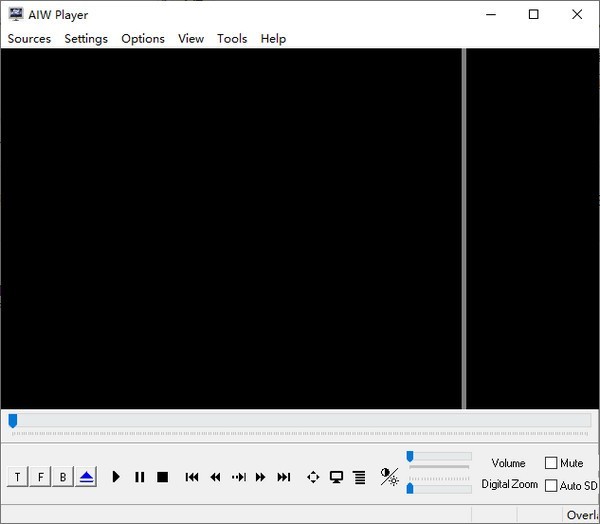This screenshot has height=524, width=600.
Task: Click the rewind double-arrow icon
Action: (x=215, y=477)
